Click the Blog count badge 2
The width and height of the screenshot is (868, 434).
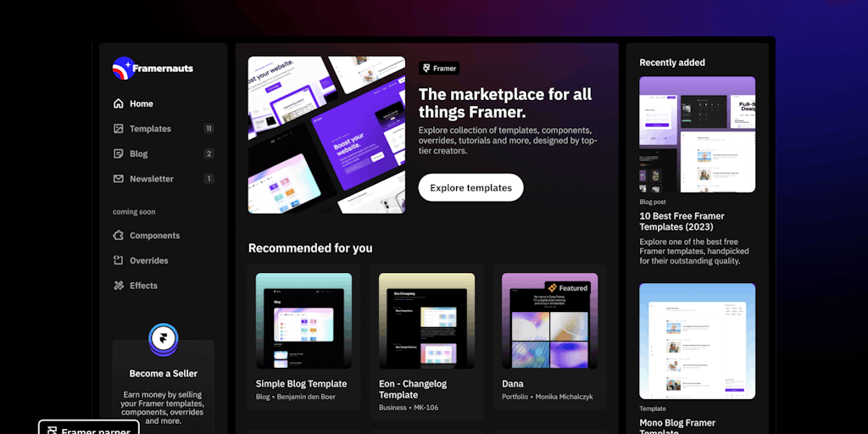point(209,154)
